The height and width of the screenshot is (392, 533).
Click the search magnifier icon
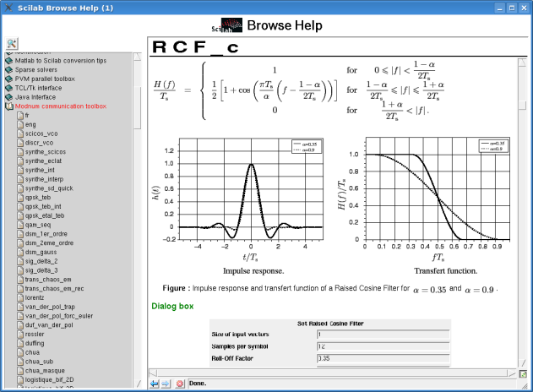pyautogui.click(x=12, y=44)
